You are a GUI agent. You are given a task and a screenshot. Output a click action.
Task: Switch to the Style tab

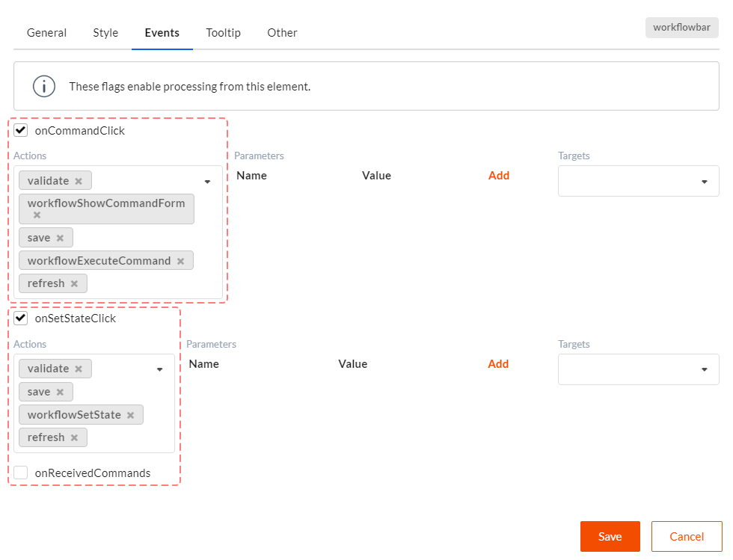(x=105, y=33)
